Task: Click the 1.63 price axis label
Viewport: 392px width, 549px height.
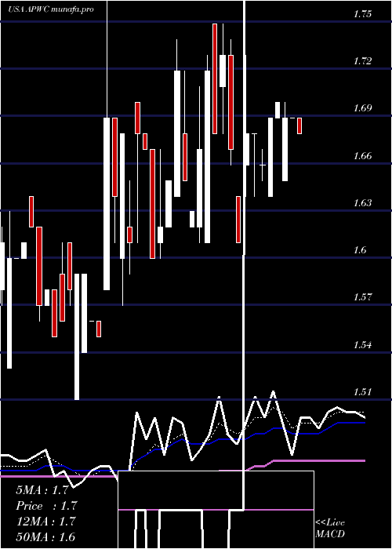Action: (x=362, y=202)
